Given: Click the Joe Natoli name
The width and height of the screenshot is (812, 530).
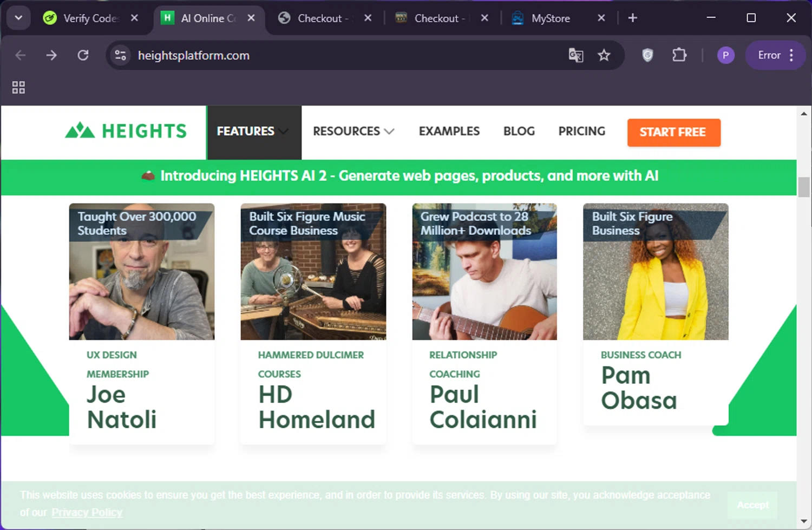Looking at the screenshot, I should (122, 407).
